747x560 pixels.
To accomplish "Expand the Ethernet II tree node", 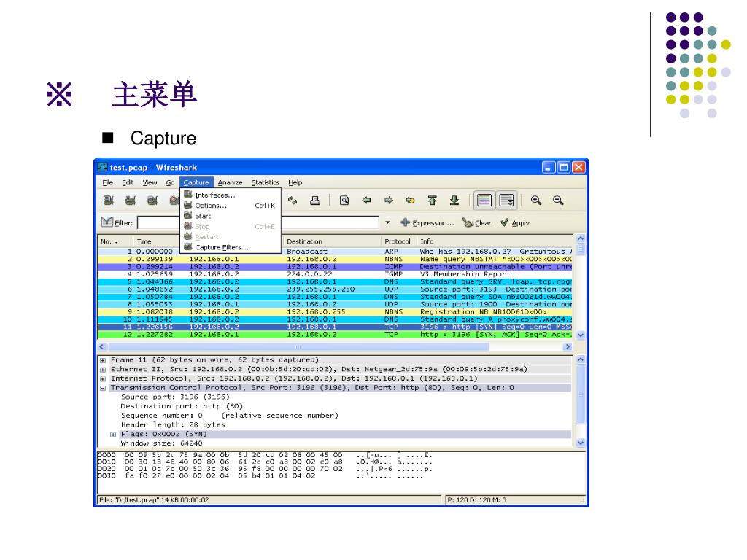I will [102, 370].
